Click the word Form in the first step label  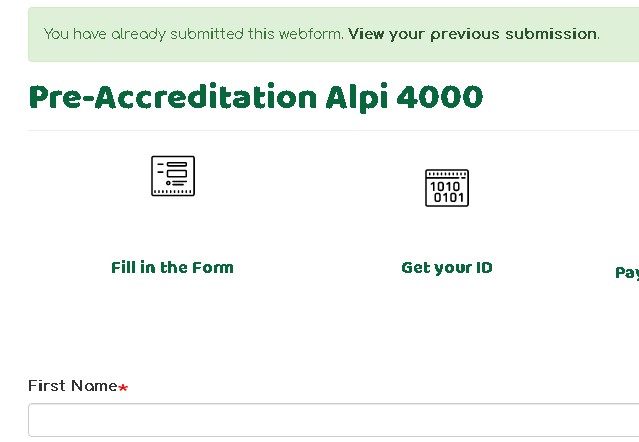pyautogui.click(x=212, y=267)
